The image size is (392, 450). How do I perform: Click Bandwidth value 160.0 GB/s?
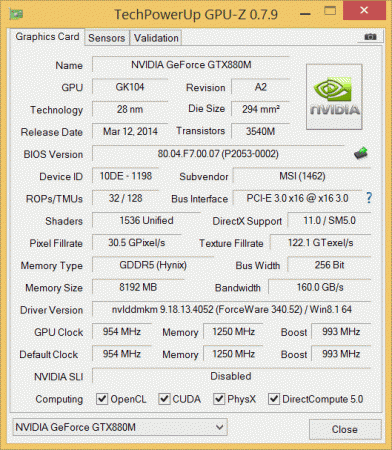320,287
